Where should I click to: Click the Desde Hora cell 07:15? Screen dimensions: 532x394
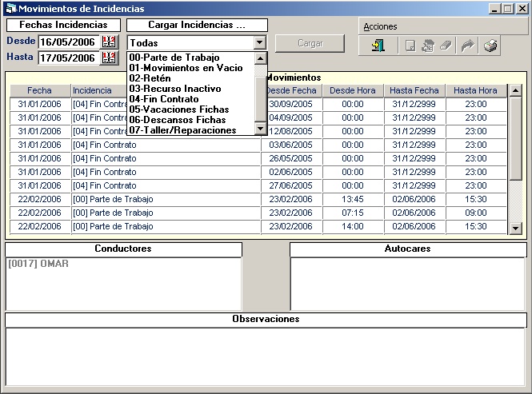(353, 213)
